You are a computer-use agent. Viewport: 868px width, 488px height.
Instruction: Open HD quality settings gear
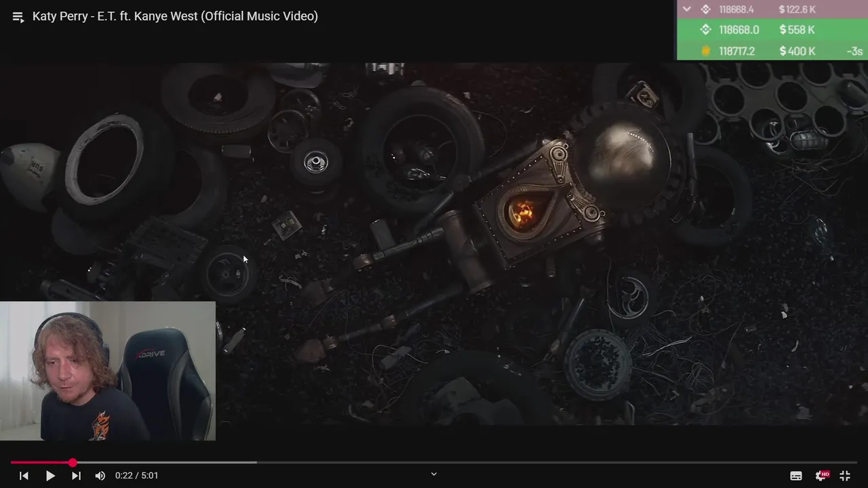pyautogui.click(x=822, y=476)
